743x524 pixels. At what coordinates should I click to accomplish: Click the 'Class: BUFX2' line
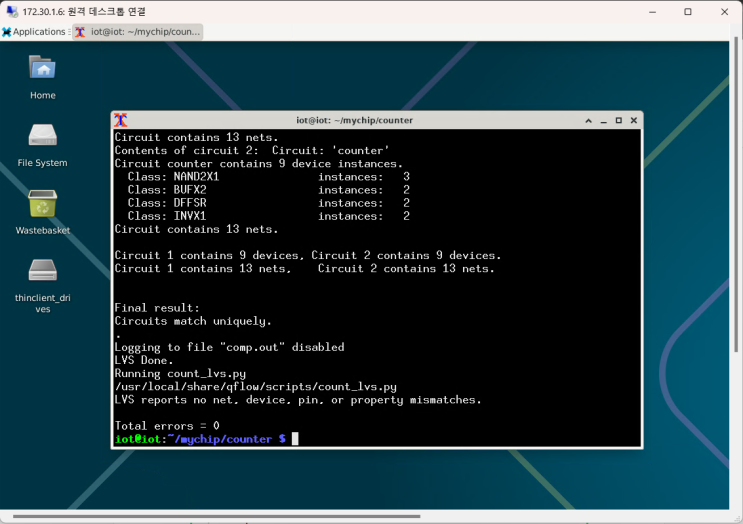coord(268,190)
